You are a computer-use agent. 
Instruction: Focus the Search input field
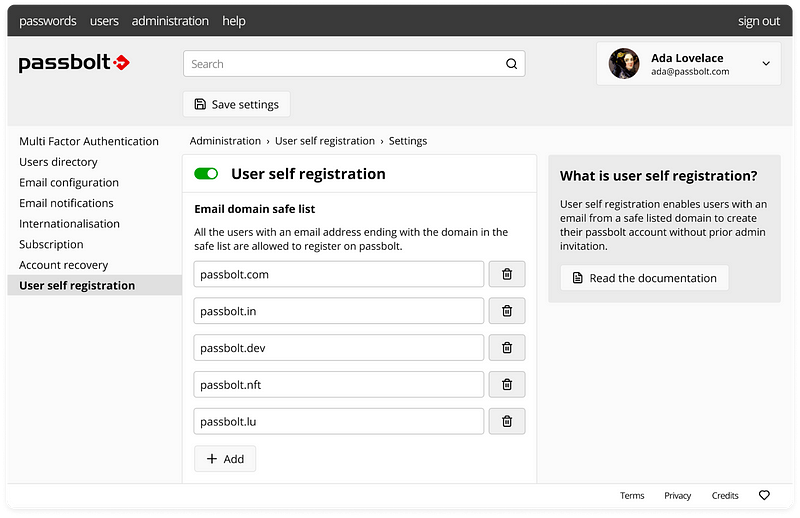(x=354, y=64)
